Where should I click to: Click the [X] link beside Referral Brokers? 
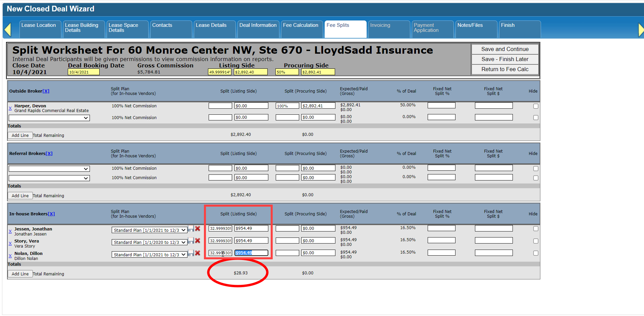coord(49,154)
